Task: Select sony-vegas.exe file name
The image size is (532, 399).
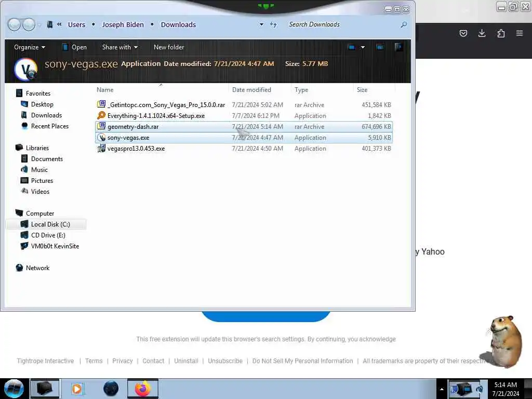Action: click(128, 137)
